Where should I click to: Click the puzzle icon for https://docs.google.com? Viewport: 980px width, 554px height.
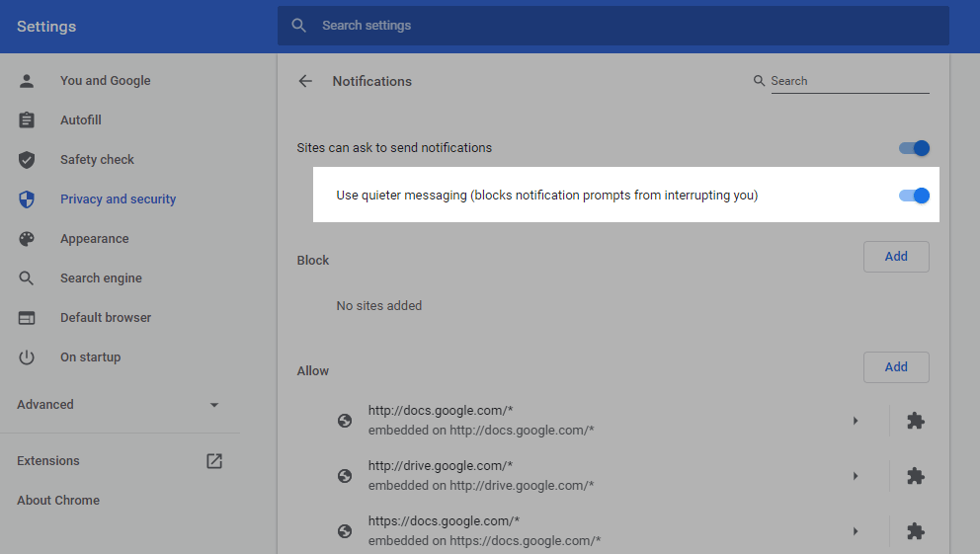(916, 531)
